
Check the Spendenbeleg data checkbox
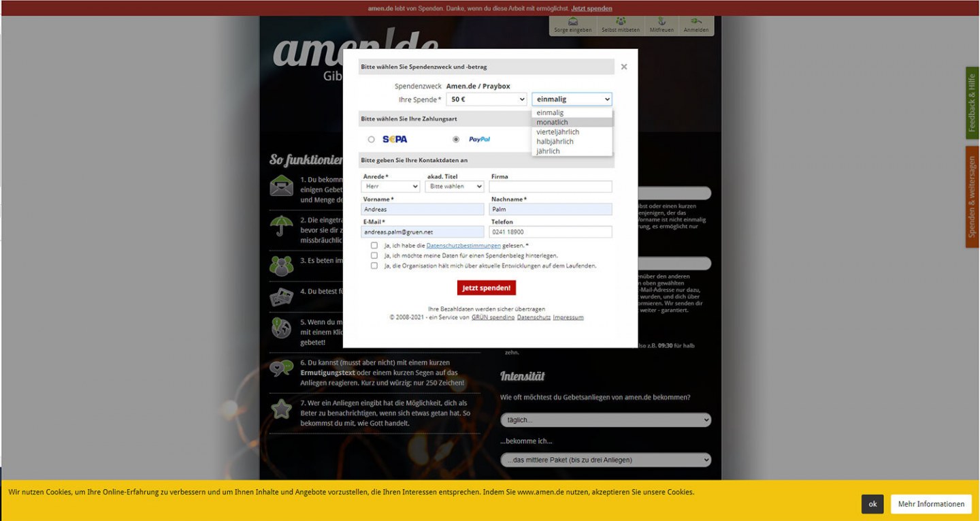374,255
